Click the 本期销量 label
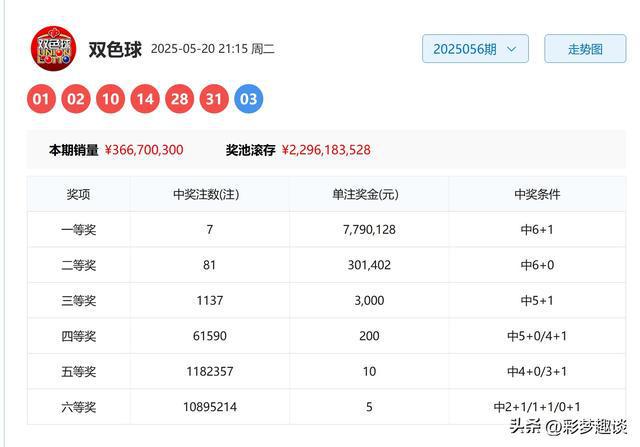The height and width of the screenshot is (447, 640). click(x=73, y=150)
